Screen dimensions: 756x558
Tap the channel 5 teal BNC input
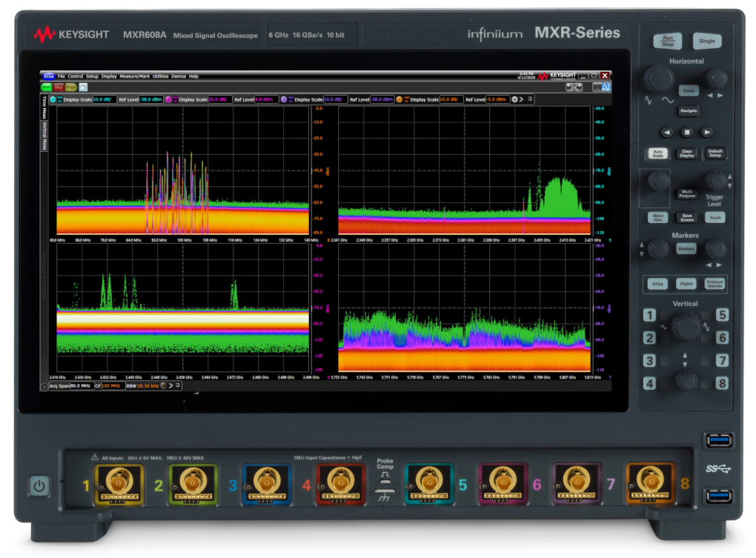(428, 484)
